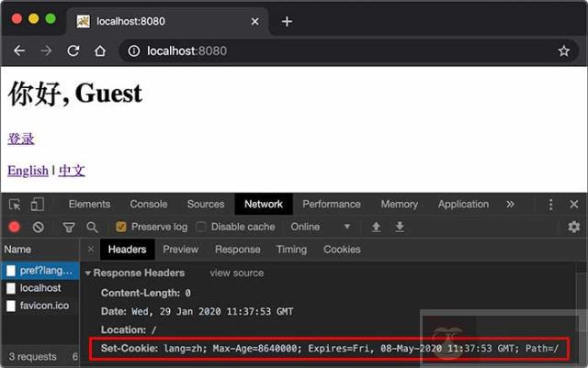The image size is (588, 368).
Task: Click the view source link
Action: [x=236, y=273]
